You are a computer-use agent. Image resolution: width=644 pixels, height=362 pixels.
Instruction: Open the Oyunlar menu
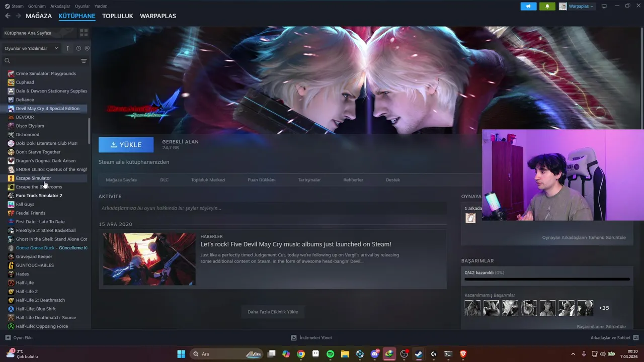coord(83,6)
